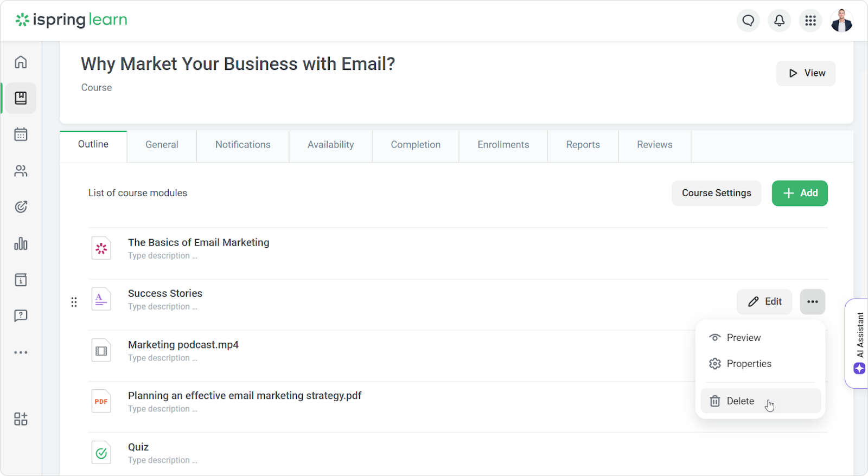Click the Edit button for Success Stories
Screen dimensions: 868x476
[x=764, y=302]
